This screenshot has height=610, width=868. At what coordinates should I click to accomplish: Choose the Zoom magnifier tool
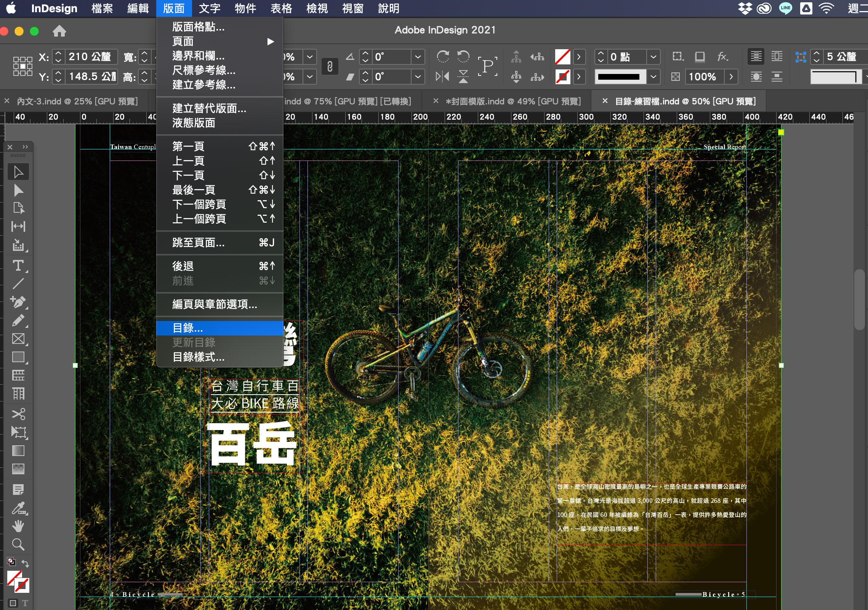pyautogui.click(x=18, y=544)
